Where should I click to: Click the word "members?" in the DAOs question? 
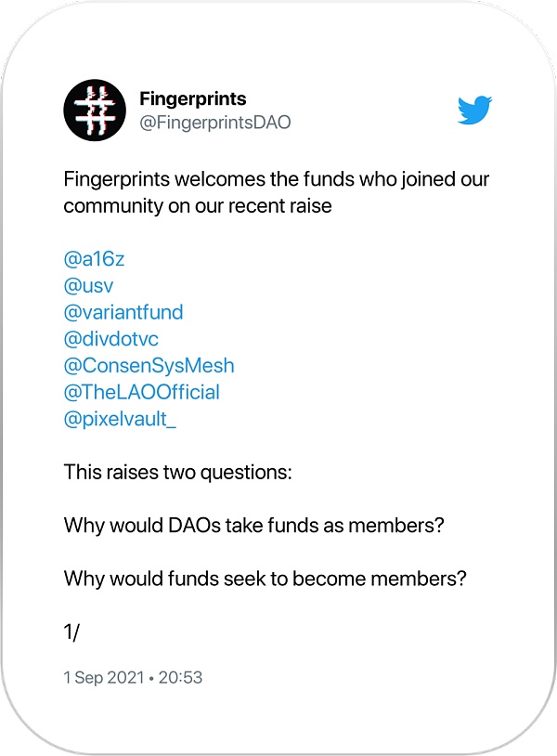tap(404, 526)
